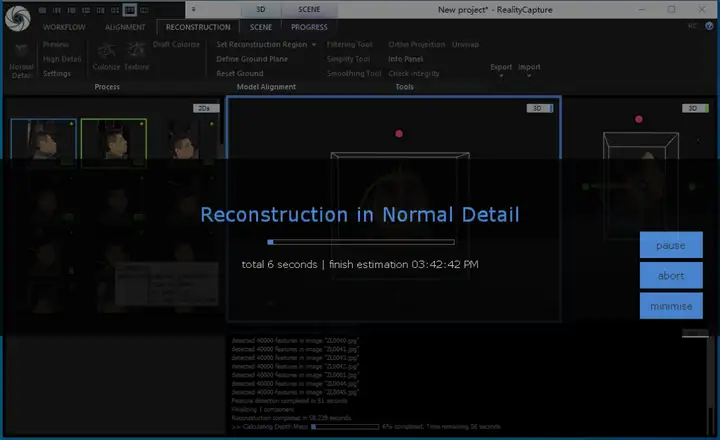Open the Export dropdown
The width and height of the screenshot is (720, 440).
[501, 70]
